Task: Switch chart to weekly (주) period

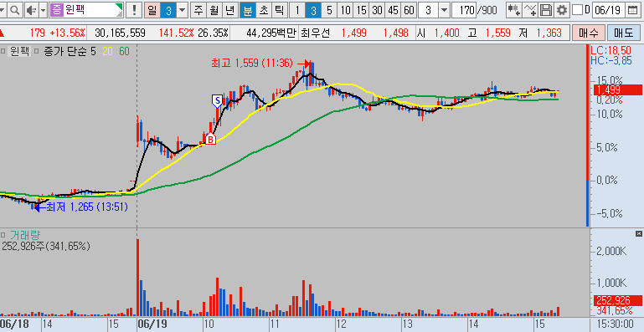Action: (198, 10)
